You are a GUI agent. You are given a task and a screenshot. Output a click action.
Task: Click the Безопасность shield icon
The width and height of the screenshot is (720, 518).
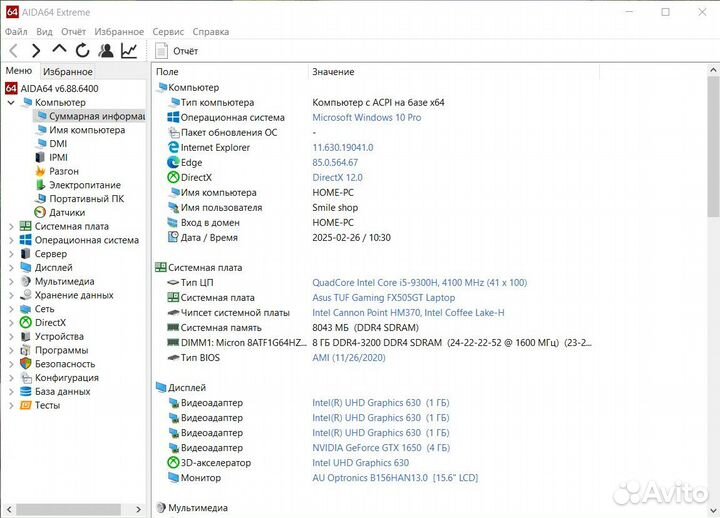pos(26,364)
